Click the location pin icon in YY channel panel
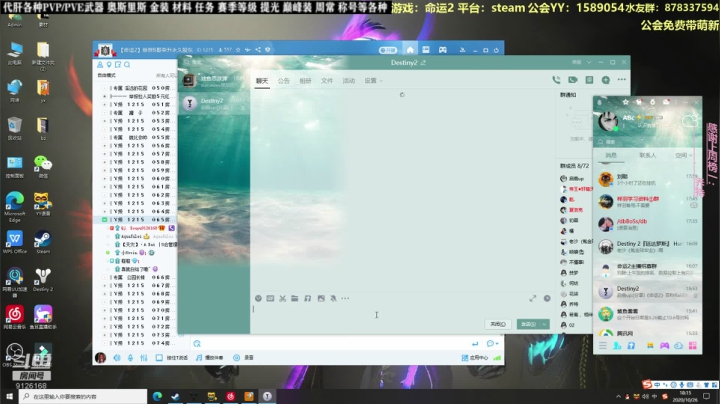This screenshot has height=404, width=720. tap(109, 65)
